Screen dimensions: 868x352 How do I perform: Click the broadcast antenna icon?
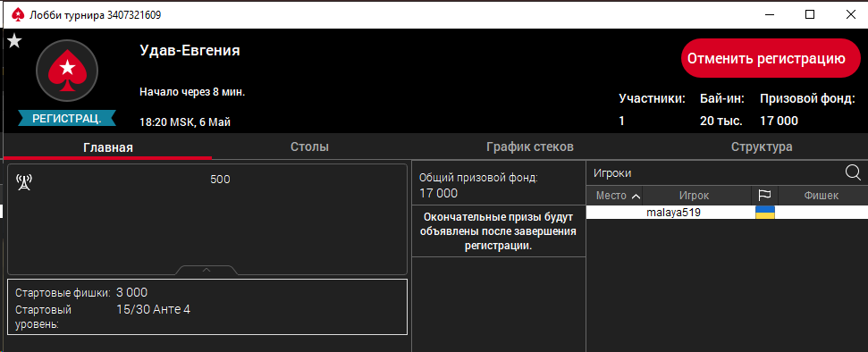(x=24, y=181)
